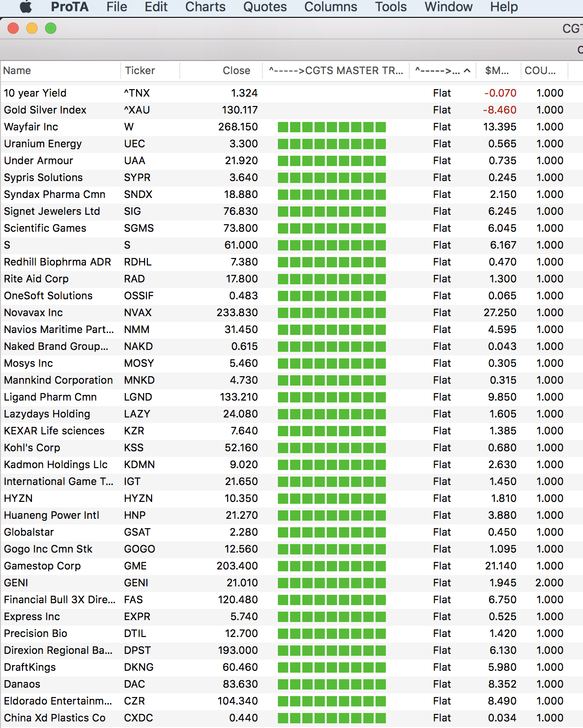
Task: Open the Charts menu
Action: coord(206,7)
